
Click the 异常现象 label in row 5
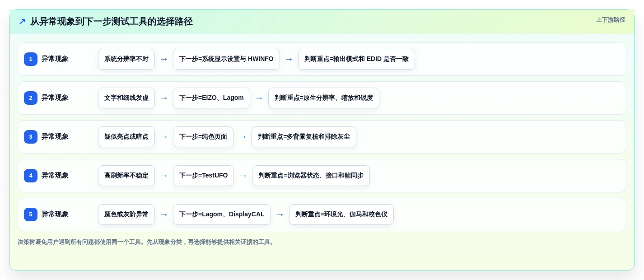coord(55,215)
